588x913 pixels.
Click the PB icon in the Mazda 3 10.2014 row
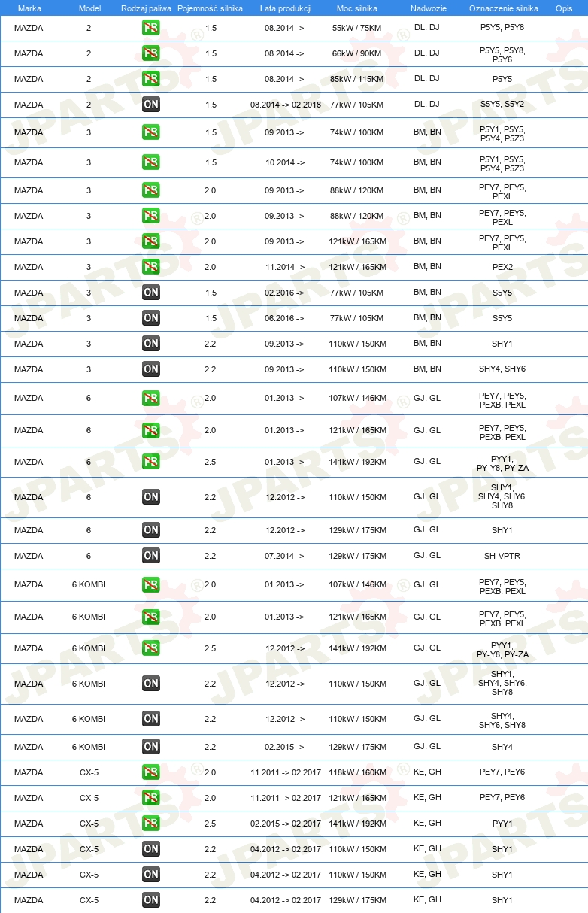(151, 162)
